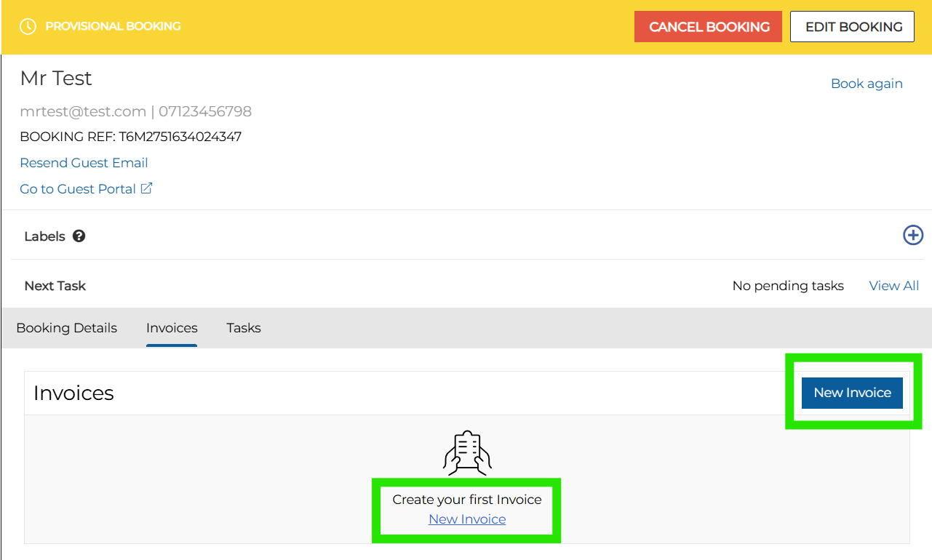Click the guest email mrtest@test.com

(x=83, y=111)
